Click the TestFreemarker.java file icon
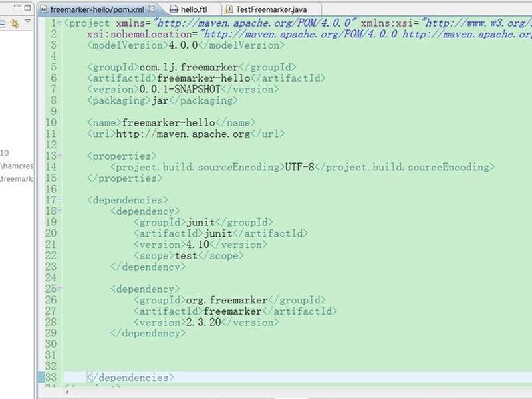 [229, 9]
